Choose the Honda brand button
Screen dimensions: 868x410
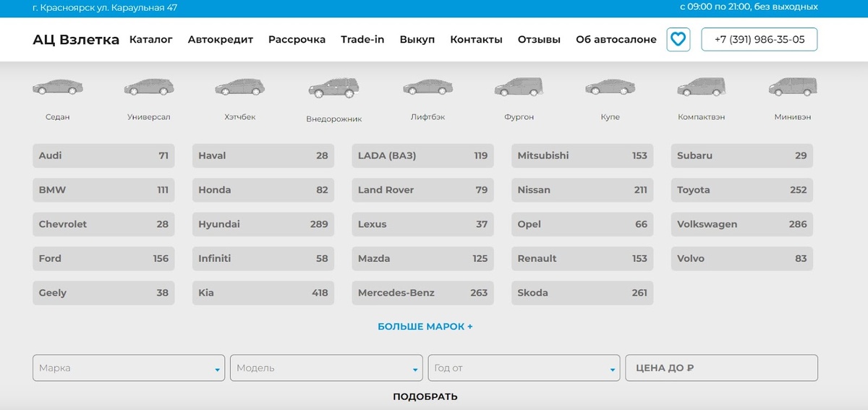click(263, 190)
